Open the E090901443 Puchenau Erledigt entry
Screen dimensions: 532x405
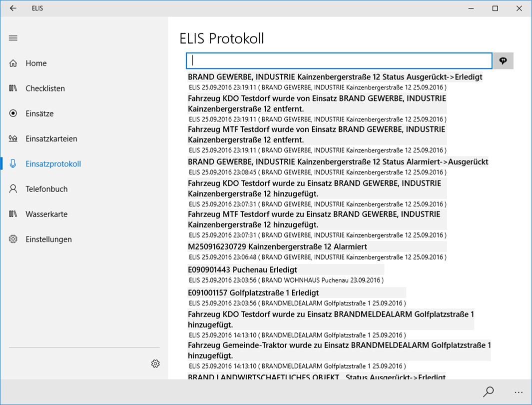286,274
